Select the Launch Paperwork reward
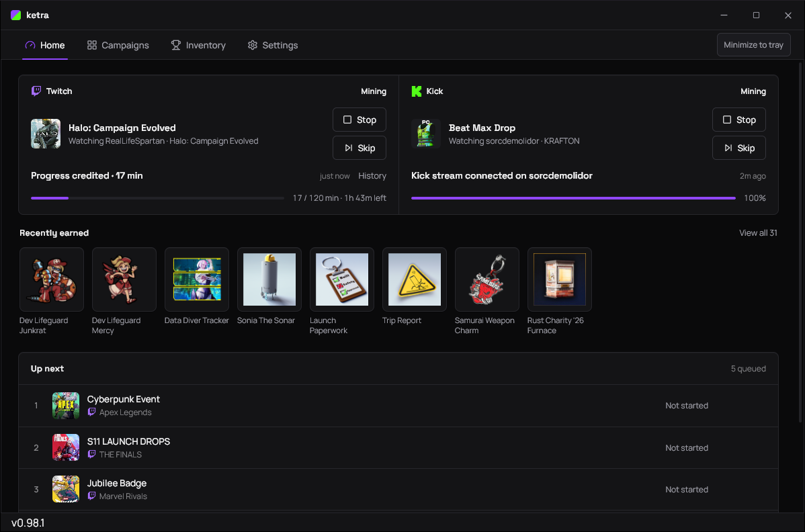This screenshot has width=805, height=532. (x=341, y=291)
